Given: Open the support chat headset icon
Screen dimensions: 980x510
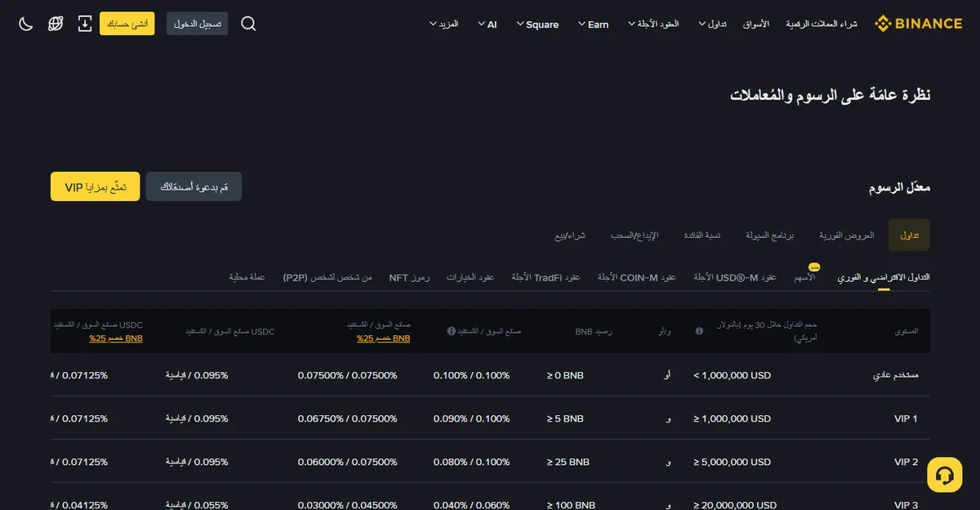Looking at the screenshot, I should [x=945, y=474].
